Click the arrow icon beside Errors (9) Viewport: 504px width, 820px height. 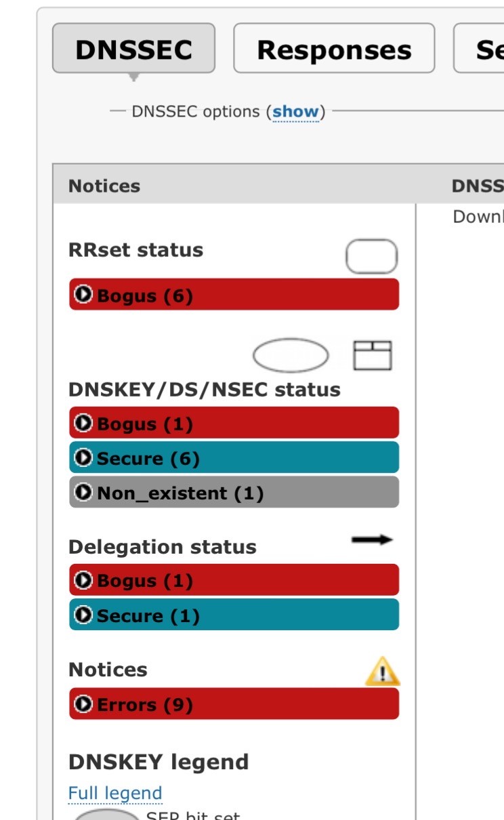83,705
